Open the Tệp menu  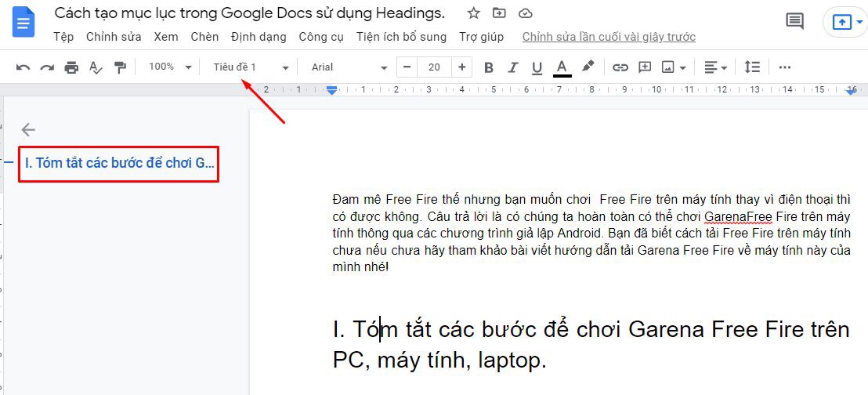[x=63, y=37]
